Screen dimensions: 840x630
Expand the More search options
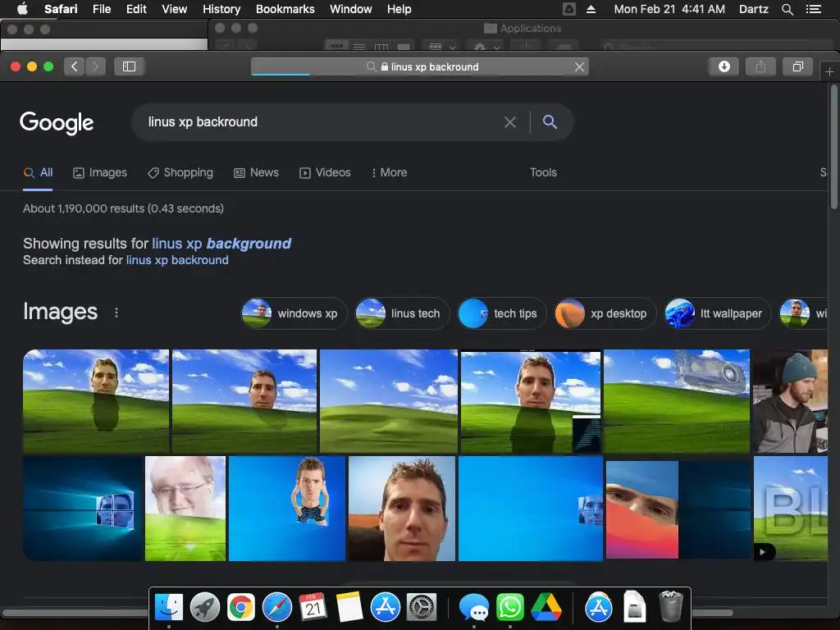tap(389, 172)
